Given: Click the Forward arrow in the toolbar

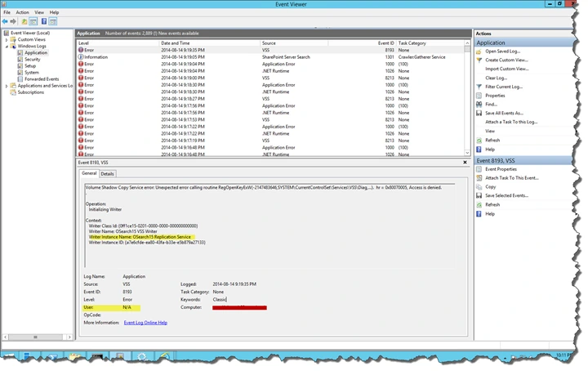Looking at the screenshot, I should click(13, 21).
